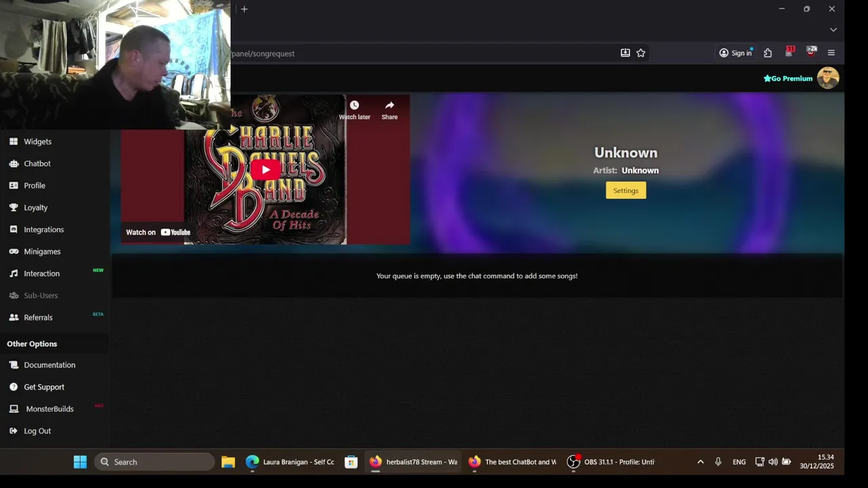The height and width of the screenshot is (488, 868).
Task: Click the red extension badge icon
Action: [x=789, y=52]
